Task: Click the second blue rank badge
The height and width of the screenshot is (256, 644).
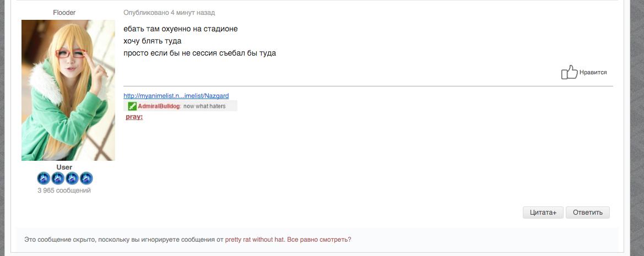Action: (58, 178)
